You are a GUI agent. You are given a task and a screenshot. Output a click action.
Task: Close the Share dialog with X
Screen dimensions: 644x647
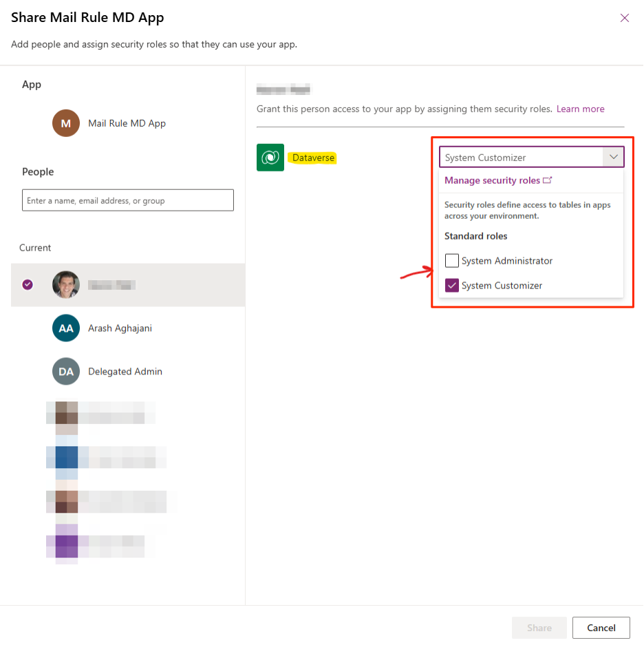[x=624, y=18]
